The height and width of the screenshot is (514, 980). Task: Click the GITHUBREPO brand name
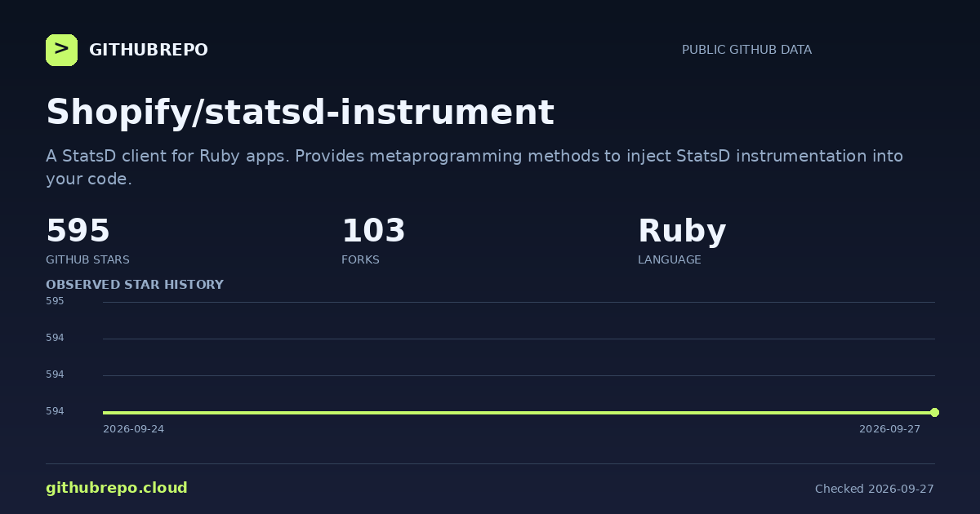149,50
